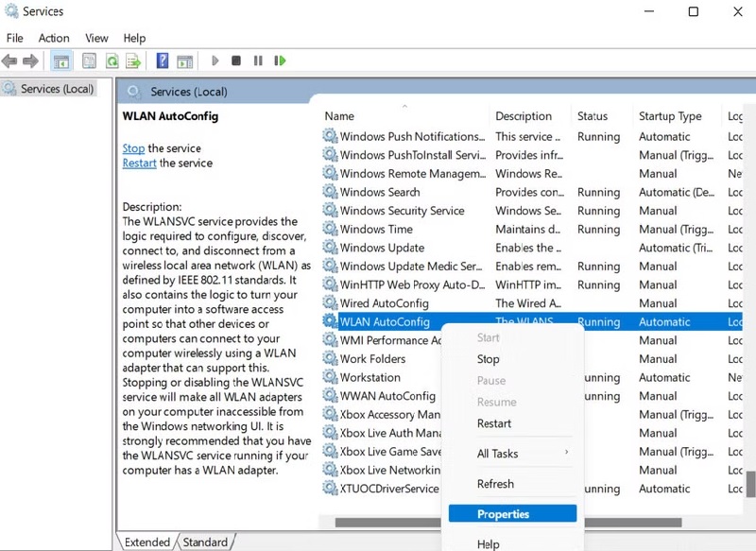This screenshot has width=756, height=551.
Task: Choose Properties from the context menu
Action: click(x=503, y=514)
